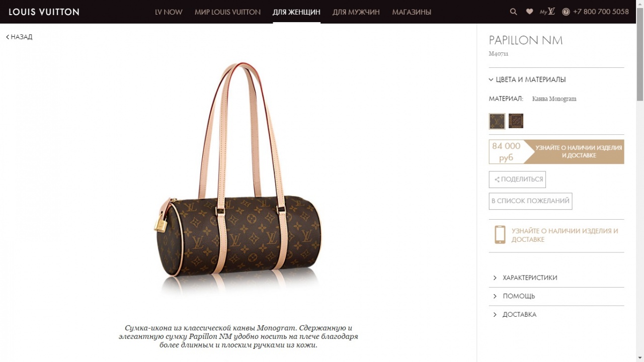This screenshot has width=644, height=362.
Task: Click the mobile phone availability icon
Action: [x=500, y=235]
